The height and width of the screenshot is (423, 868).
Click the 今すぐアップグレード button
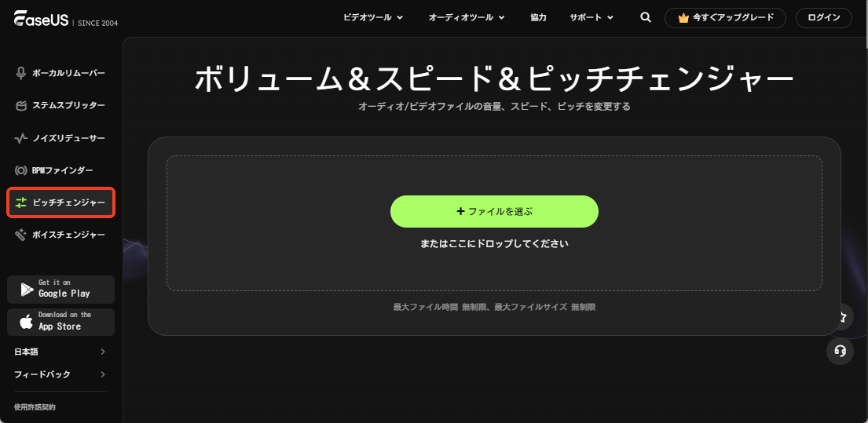(x=725, y=18)
